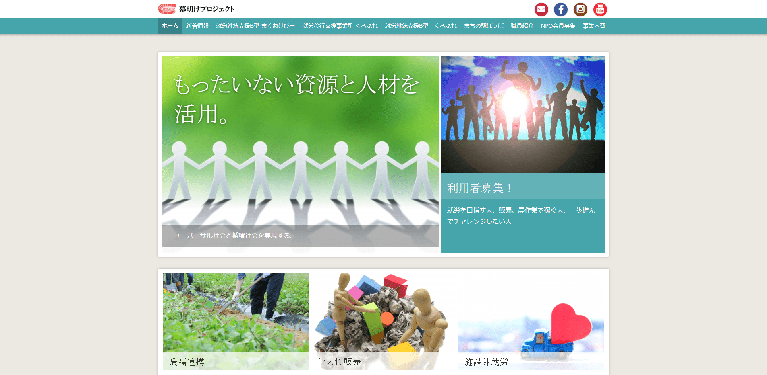Click caption label on the farm photo card
767x375 pixels.
click(236, 362)
